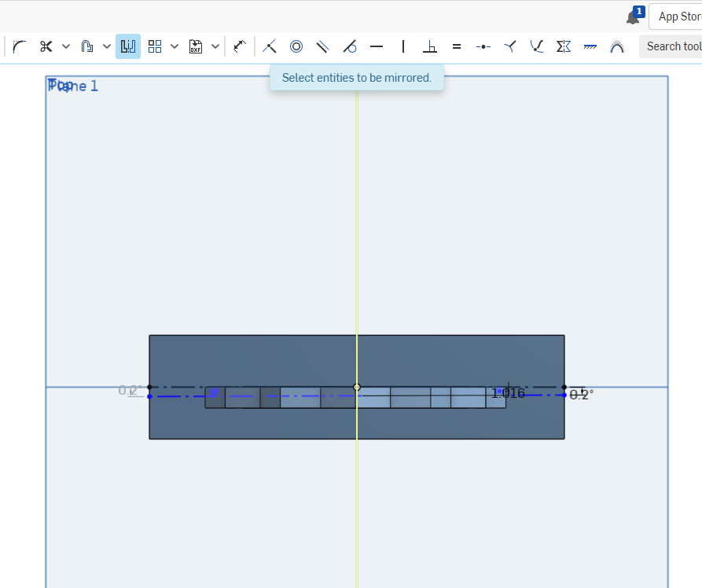702x588 pixels.
Task: Open the App Store button
Action: coord(676,17)
